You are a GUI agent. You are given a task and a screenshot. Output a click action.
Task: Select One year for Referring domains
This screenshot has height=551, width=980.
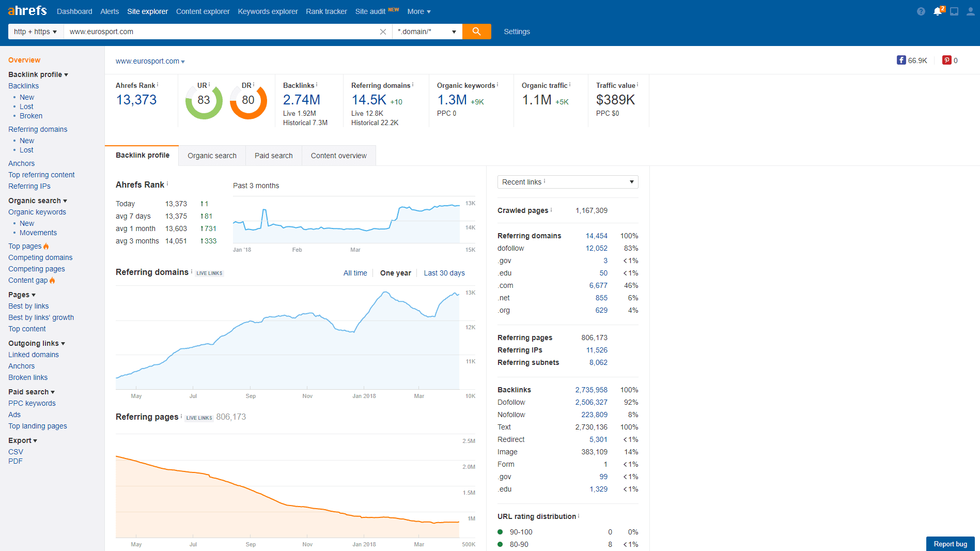[x=395, y=273]
